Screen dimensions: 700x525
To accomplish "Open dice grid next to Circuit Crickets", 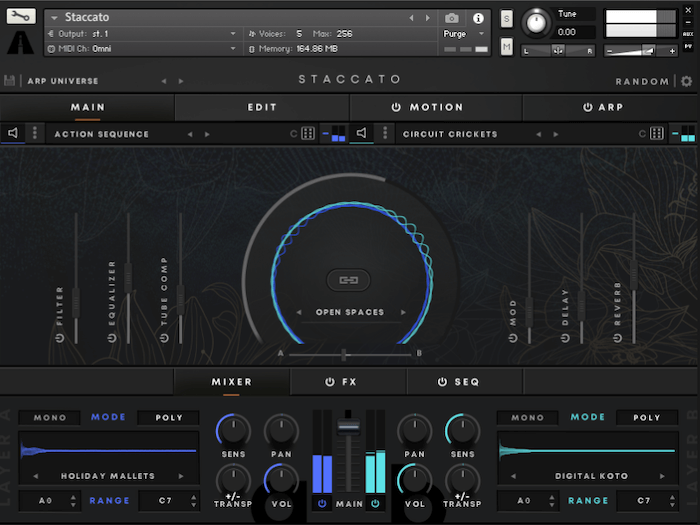I will click(657, 133).
